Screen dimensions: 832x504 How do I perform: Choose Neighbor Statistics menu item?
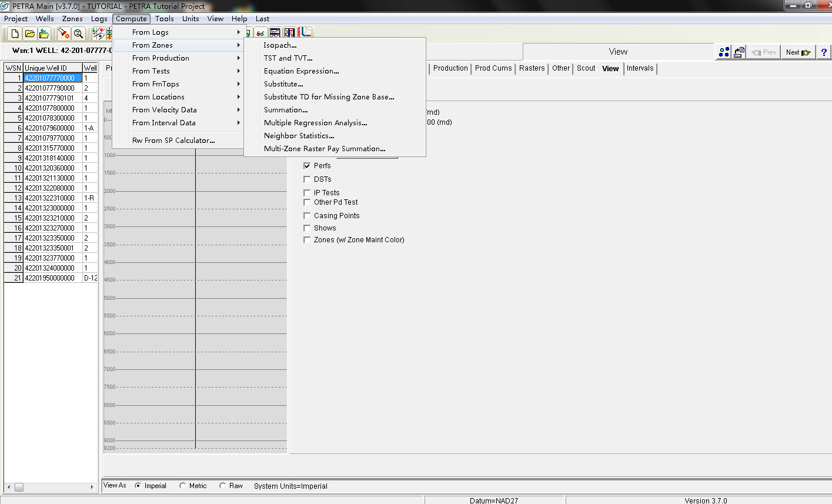pos(335,136)
